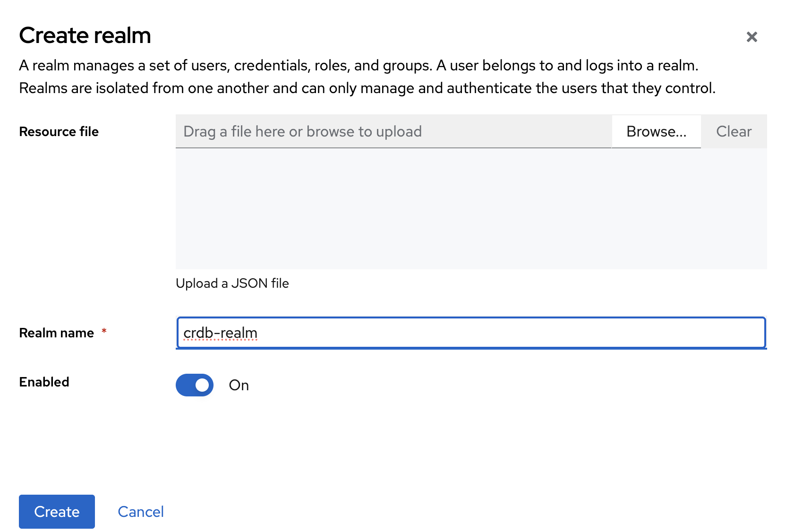The image size is (786, 532).
Task: Click the empty end of the Realm name field
Action: 614,333
